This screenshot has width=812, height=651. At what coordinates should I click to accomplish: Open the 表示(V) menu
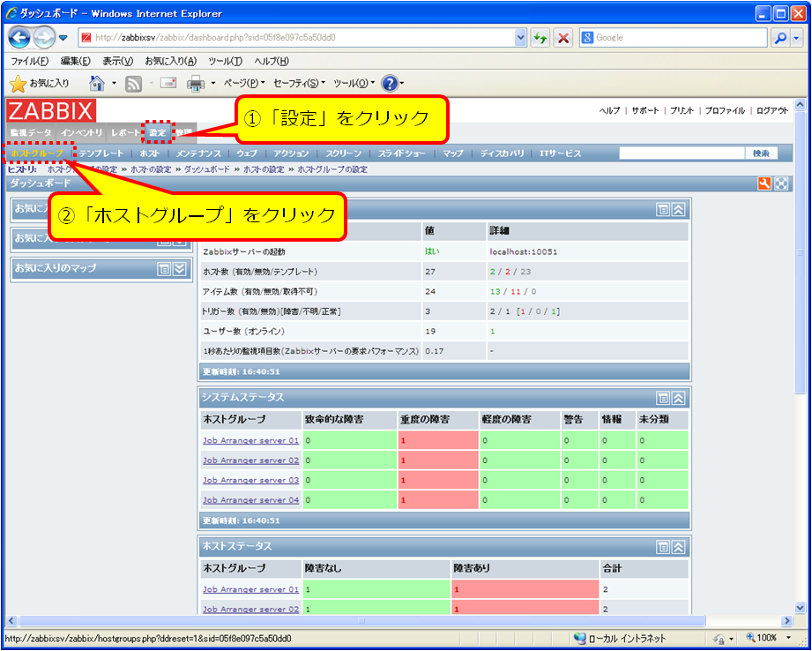117,61
